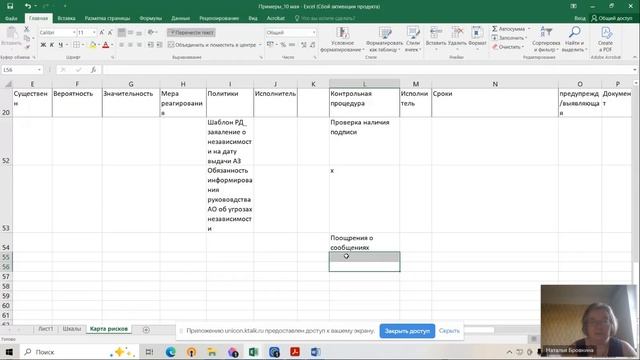Open Find and Select (Найти и выделить)
Screen dimensions: 640x360
coord(574,39)
